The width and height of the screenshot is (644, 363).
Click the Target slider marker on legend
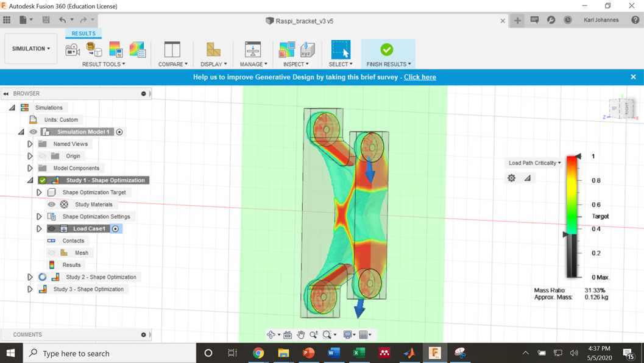click(x=565, y=234)
